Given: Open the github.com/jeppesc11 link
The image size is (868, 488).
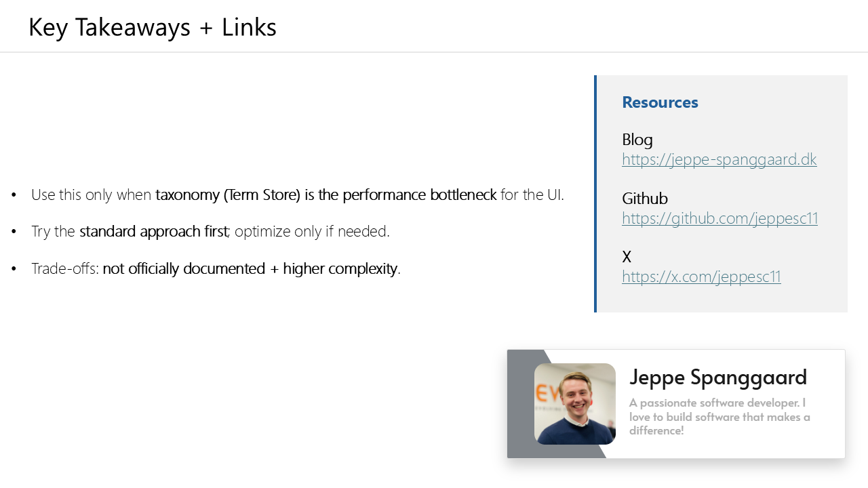Looking at the screenshot, I should click(719, 218).
